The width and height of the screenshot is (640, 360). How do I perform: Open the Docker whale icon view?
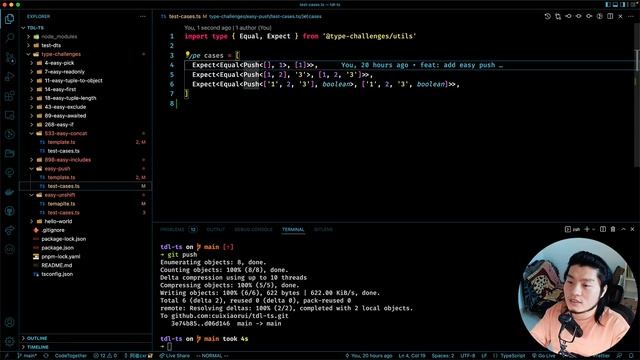(9, 192)
